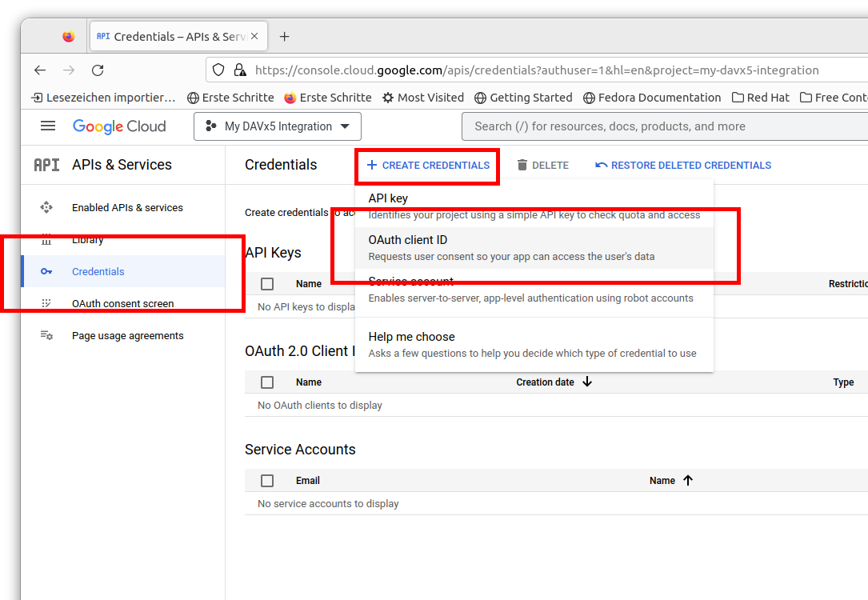Choose Help me choose from the menu
This screenshot has width=868, height=600.
(534, 344)
